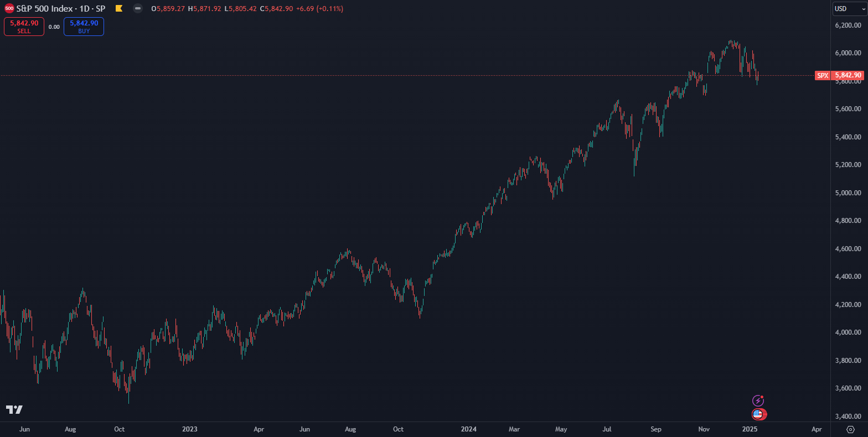Click the 6,000.00 price scale label
The height and width of the screenshot is (437, 868).
848,53
